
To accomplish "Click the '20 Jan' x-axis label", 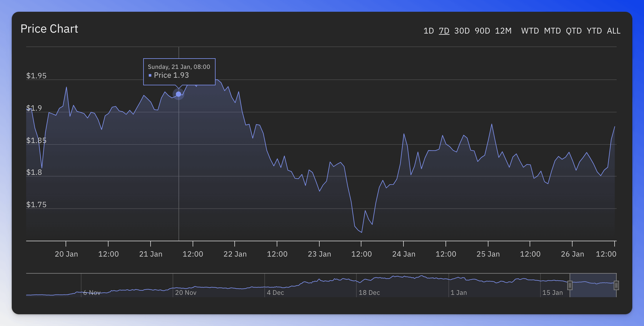I will coord(66,254).
